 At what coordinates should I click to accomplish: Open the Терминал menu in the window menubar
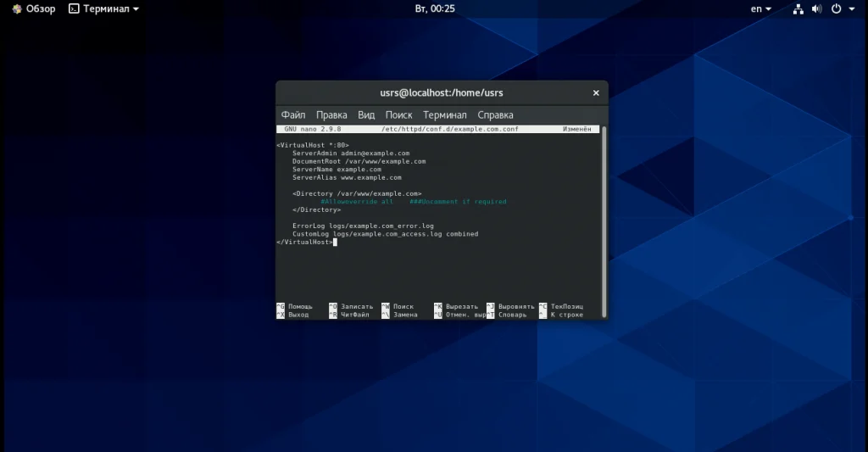pos(444,114)
